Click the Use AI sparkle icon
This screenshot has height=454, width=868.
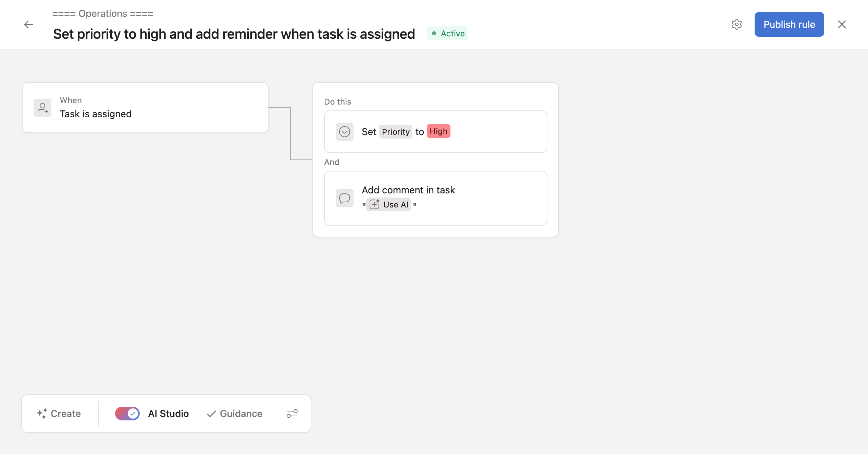(x=375, y=204)
